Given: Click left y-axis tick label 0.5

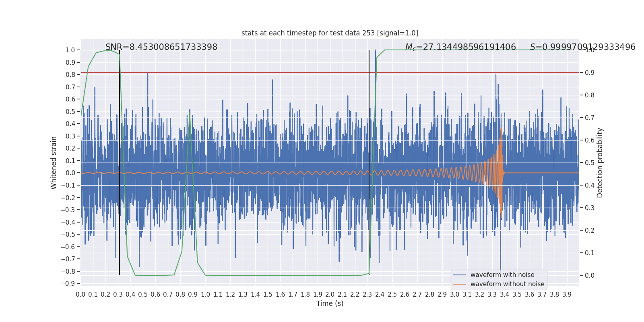Looking at the screenshot, I should pos(70,111).
